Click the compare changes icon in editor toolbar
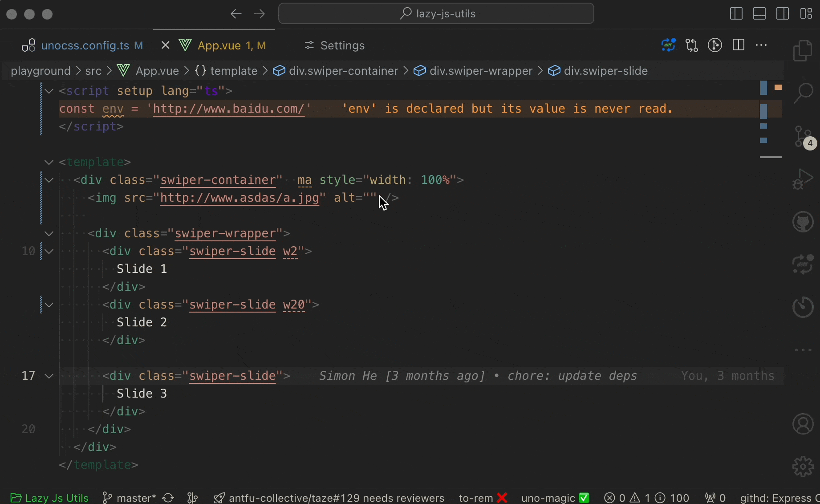Screen dimensions: 820x504 (x=692, y=45)
